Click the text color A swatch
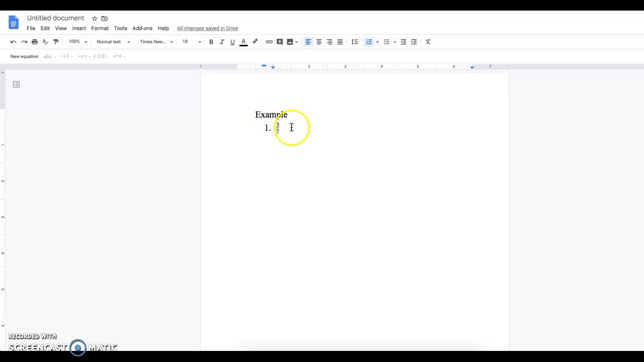Viewport: 644px width, 362px height. pos(244,42)
